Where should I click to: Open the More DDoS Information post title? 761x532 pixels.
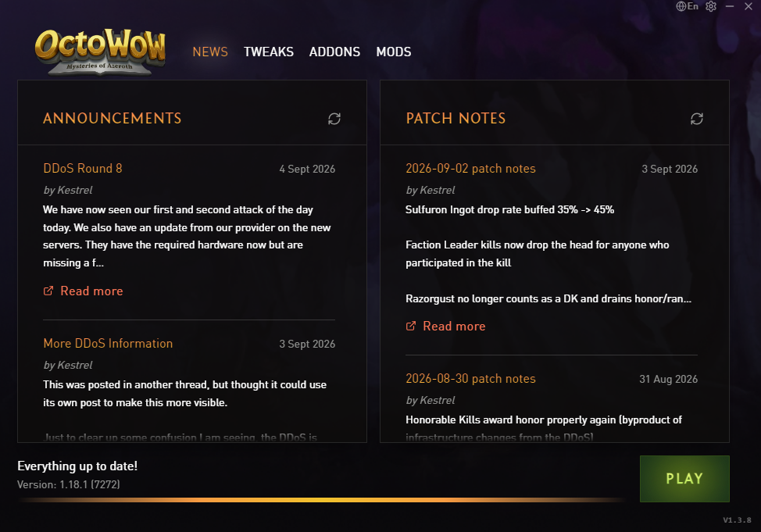click(x=108, y=343)
